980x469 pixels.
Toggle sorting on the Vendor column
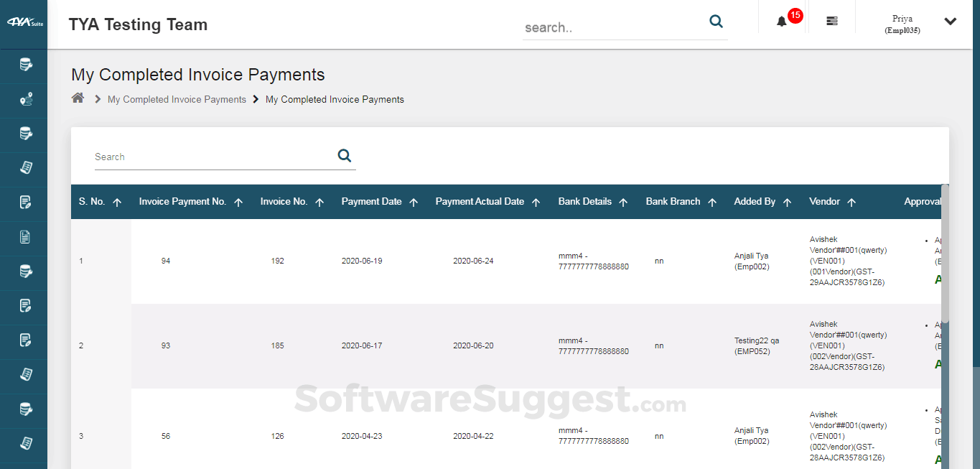[852, 202]
